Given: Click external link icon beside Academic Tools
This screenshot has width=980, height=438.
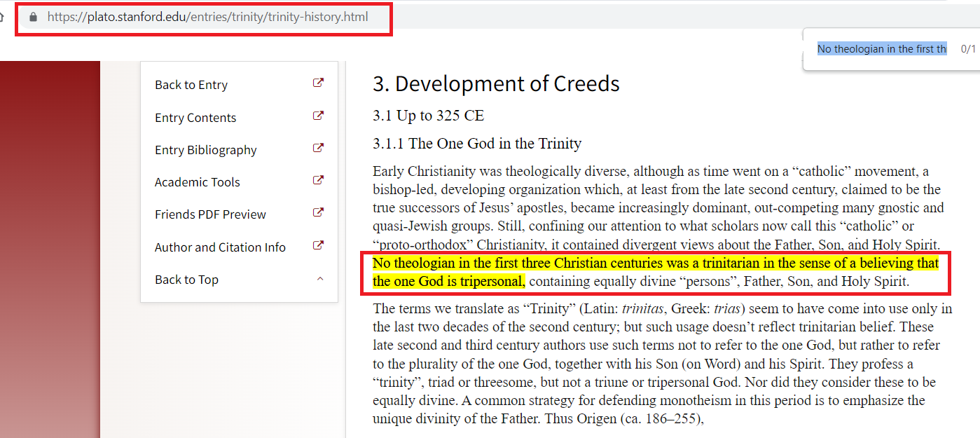Looking at the screenshot, I should [319, 180].
